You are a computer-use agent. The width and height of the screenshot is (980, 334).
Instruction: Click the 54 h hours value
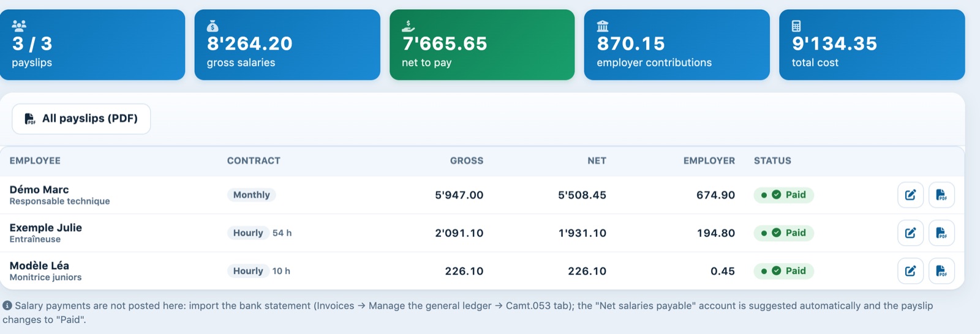(x=282, y=233)
